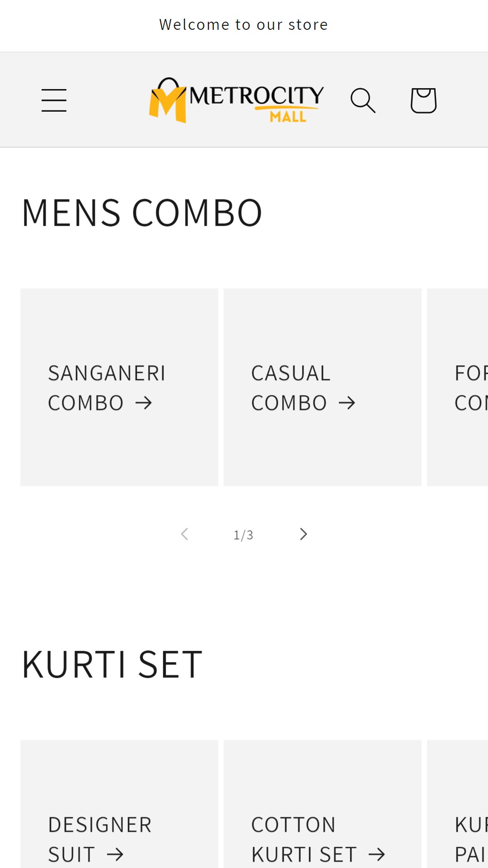The image size is (488, 868).
Task: Click the arrow beside Sanganeri Combo
Action: pos(144,403)
